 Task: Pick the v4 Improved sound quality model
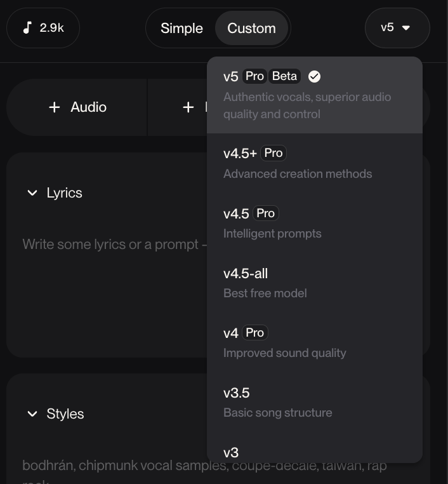coord(314,342)
